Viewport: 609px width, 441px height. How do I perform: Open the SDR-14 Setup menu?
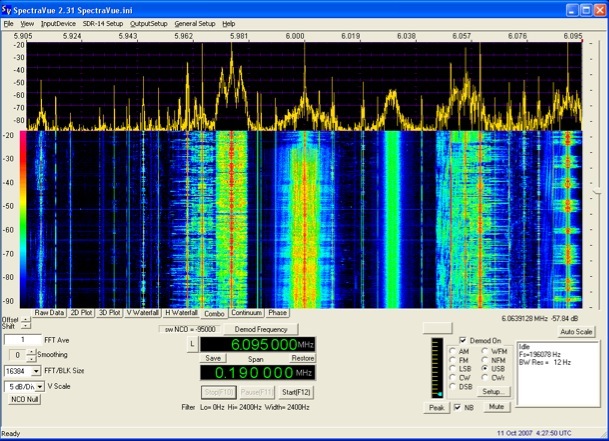click(x=103, y=24)
